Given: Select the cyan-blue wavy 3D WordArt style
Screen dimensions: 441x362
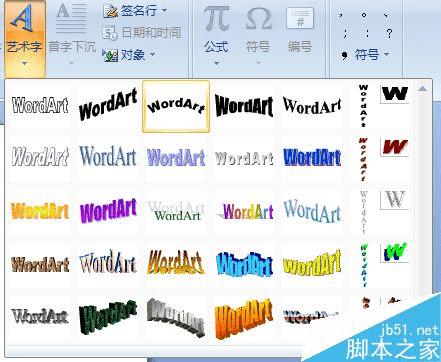Looking at the screenshot, I should tap(244, 265).
